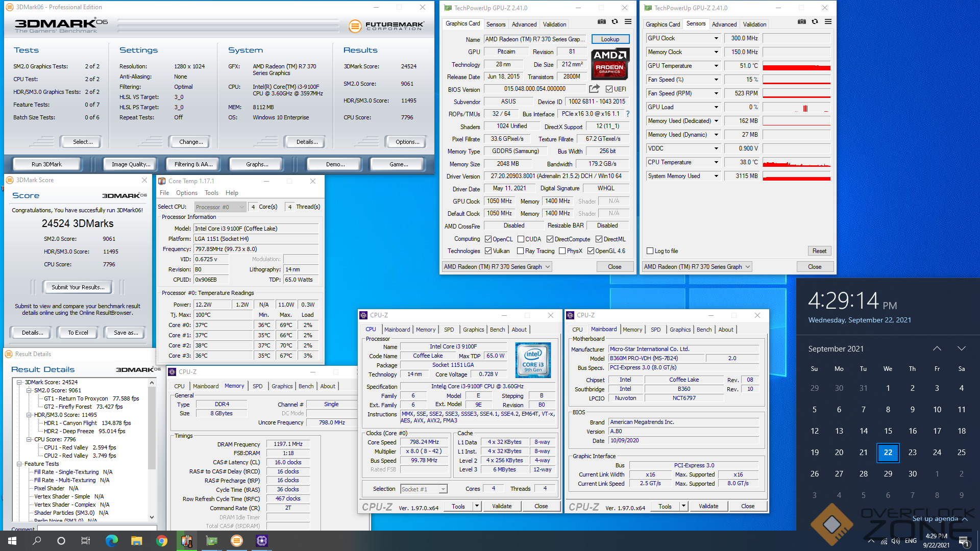
Task: Click the BIOS share/export arrow icon
Action: coord(594,89)
